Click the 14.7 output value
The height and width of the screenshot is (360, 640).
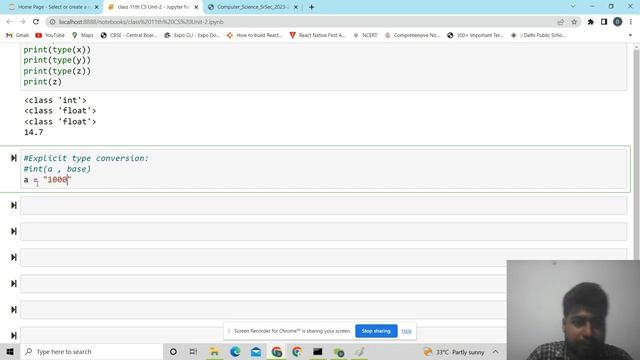[x=33, y=132]
